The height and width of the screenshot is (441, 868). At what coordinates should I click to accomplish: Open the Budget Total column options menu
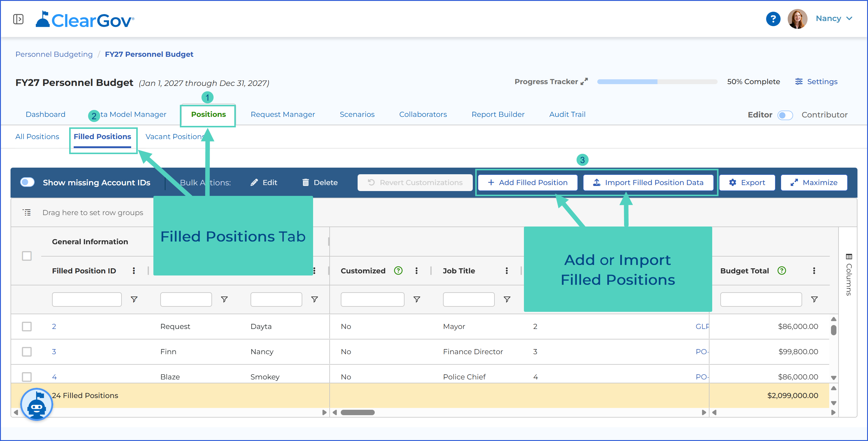tap(814, 271)
